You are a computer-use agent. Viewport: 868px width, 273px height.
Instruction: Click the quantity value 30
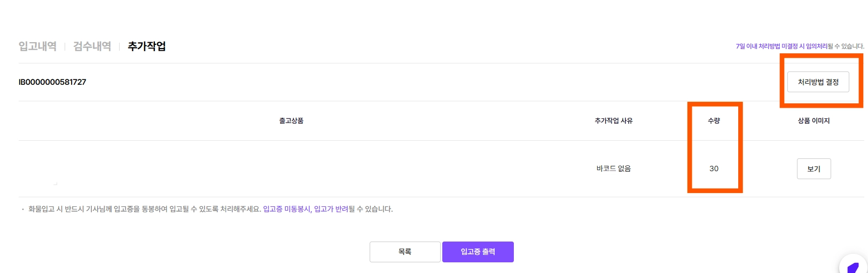point(714,168)
